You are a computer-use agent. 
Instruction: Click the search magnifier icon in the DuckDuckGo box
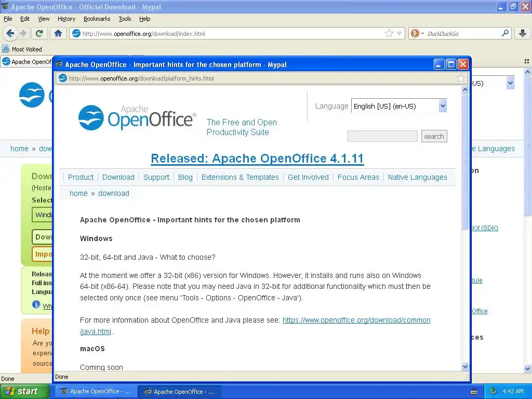[x=505, y=33]
